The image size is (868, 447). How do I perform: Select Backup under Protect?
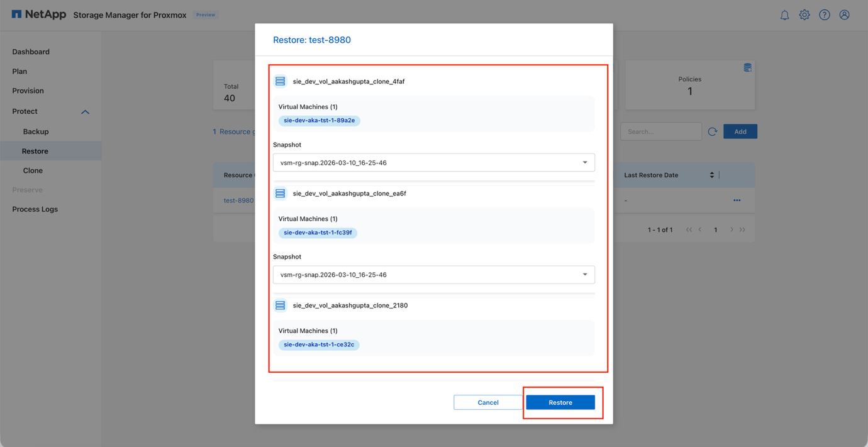36,131
